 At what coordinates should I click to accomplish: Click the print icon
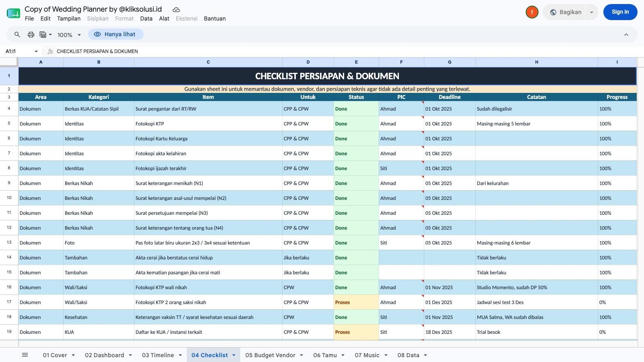coord(31,35)
